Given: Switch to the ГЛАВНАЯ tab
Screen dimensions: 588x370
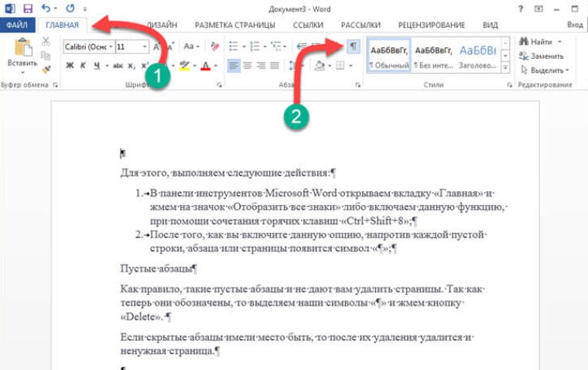Looking at the screenshot, I should pos(62,25).
